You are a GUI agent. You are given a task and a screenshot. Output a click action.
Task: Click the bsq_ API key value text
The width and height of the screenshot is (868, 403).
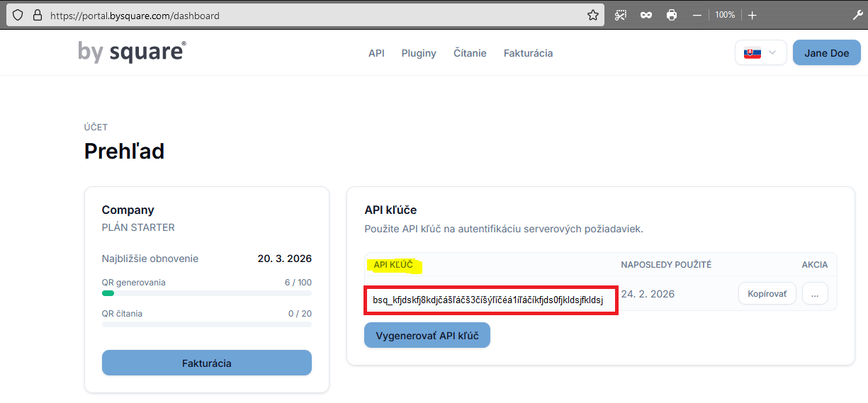488,300
